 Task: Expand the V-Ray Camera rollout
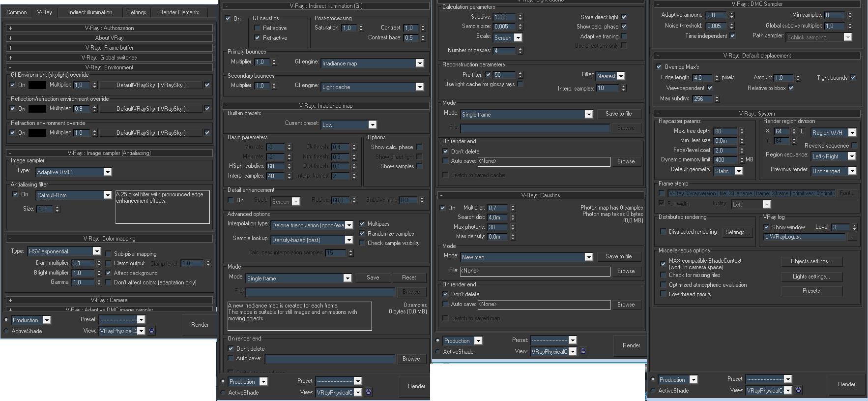tap(109, 300)
